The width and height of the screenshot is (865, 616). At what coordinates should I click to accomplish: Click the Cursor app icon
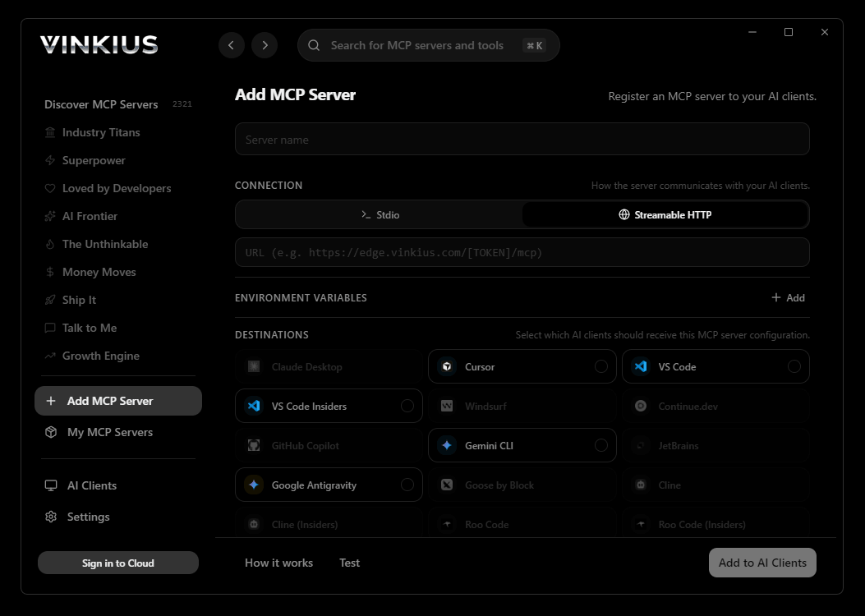(x=447, y=366)
